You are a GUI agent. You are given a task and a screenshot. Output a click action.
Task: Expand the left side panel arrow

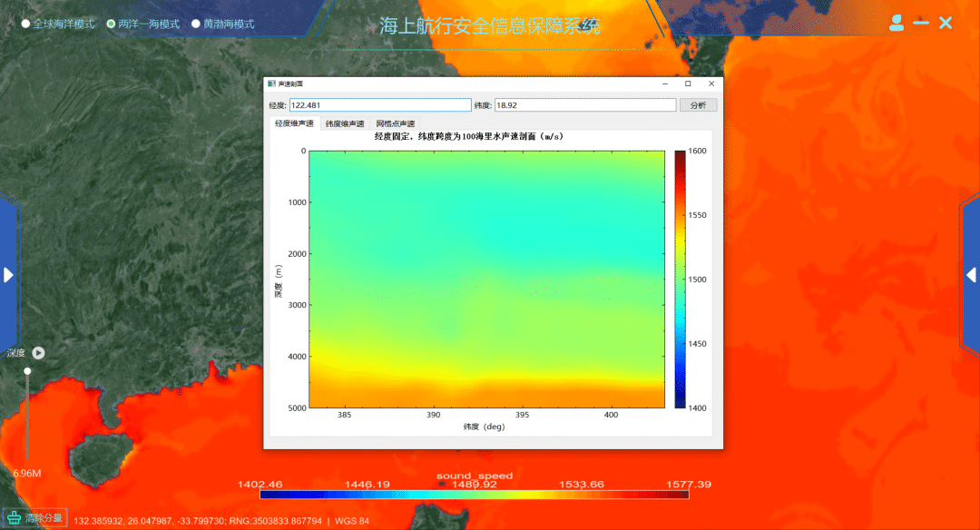coord(8,274)
